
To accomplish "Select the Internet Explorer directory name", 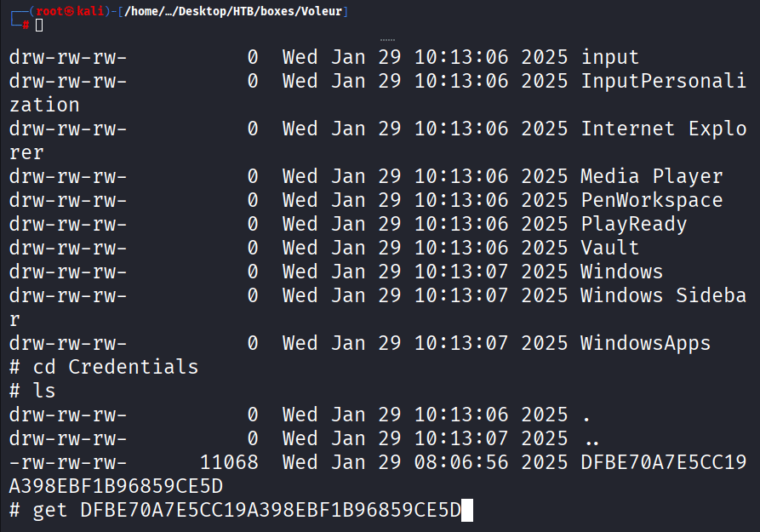I will pyautogui.click(x=663, y=129).
